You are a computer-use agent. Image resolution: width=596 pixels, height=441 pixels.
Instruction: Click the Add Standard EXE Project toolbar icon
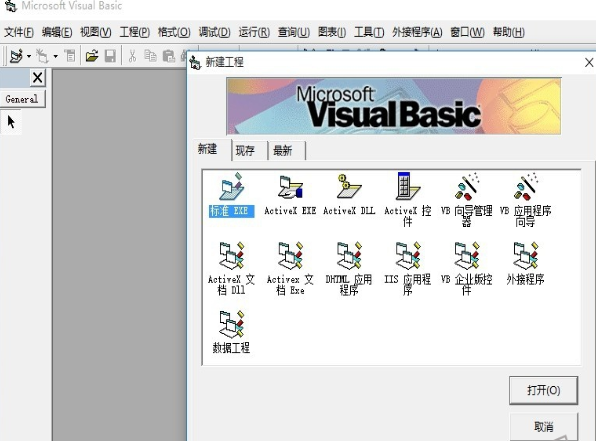coord(16,56)
